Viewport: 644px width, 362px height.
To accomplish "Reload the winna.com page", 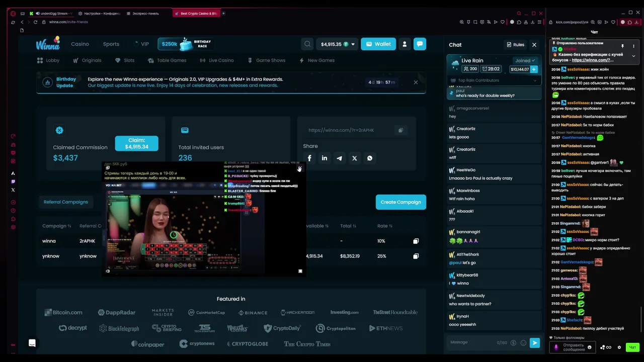I will (x=35, y=22).
